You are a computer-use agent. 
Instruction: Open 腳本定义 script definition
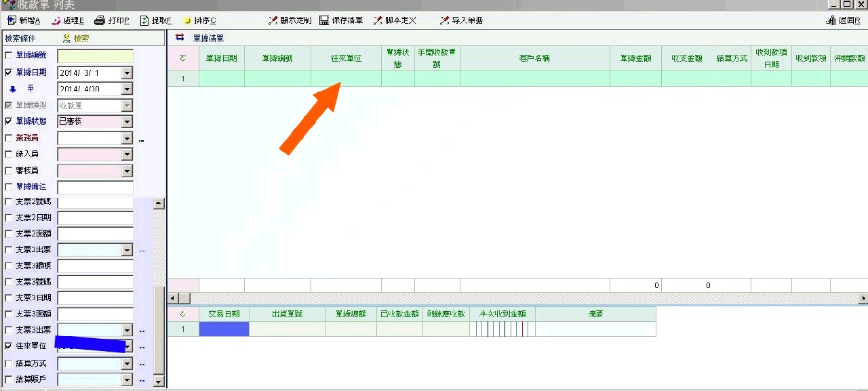pyautogui.click(x=378, y=20)
